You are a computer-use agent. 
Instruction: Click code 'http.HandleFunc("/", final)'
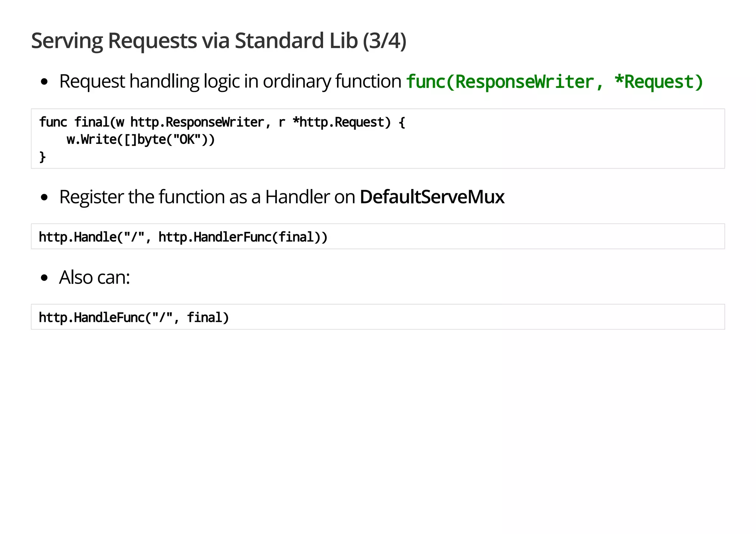coord(134,317)
